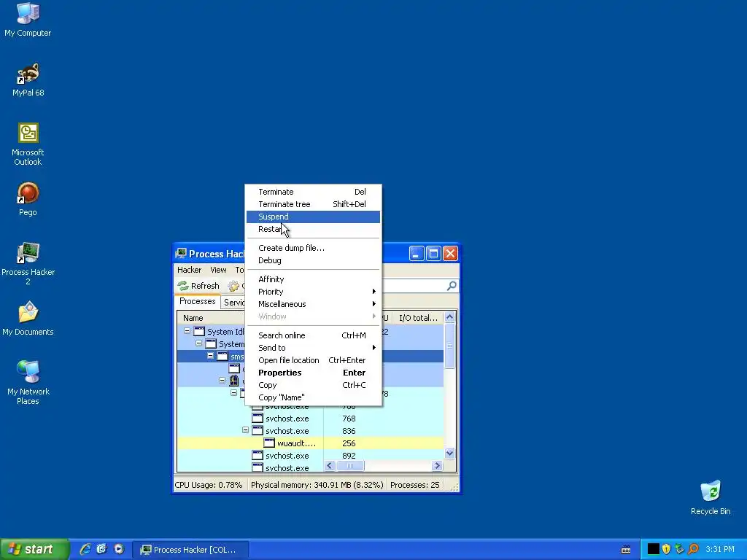Click the window icon beside System Idle process

(199, 332)
